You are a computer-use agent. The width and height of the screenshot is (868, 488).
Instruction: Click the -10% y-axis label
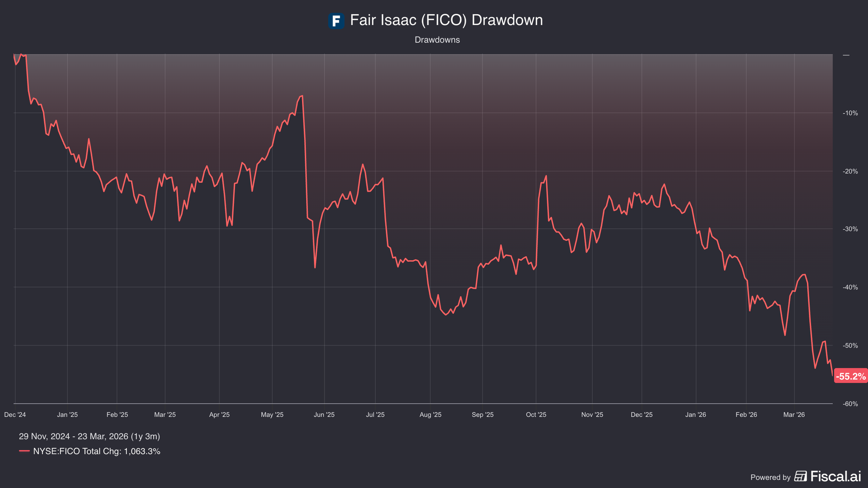click(850, 113)
